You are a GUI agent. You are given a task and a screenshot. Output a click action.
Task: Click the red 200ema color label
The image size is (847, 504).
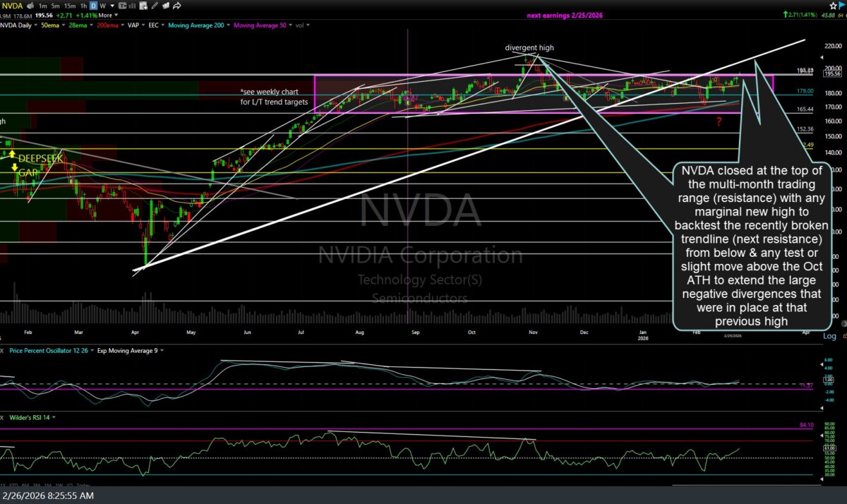click(x=107, y=25)
